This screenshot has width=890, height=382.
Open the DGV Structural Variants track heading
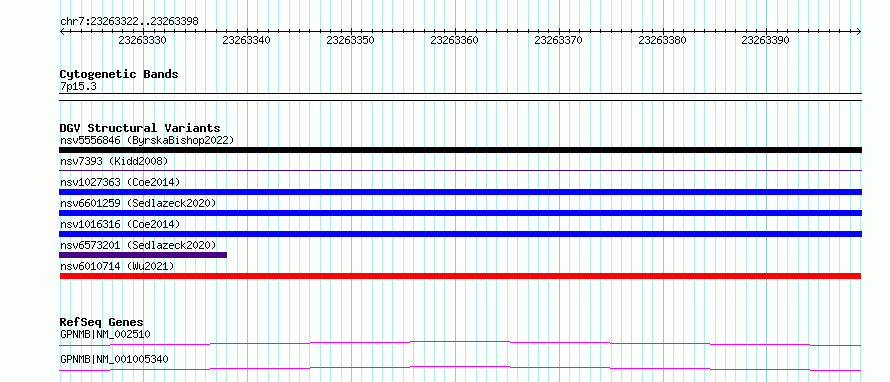(x=140, y=128)
